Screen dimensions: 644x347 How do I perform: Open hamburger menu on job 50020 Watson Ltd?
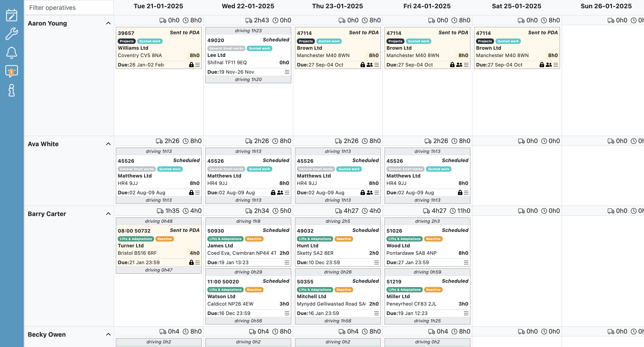pyautogui.click(x=287, y=313)
